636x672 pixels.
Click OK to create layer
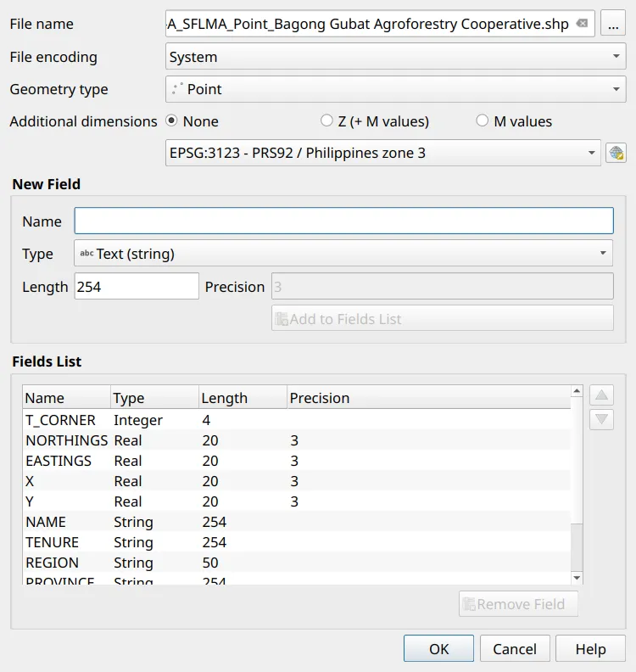[438, 648]
